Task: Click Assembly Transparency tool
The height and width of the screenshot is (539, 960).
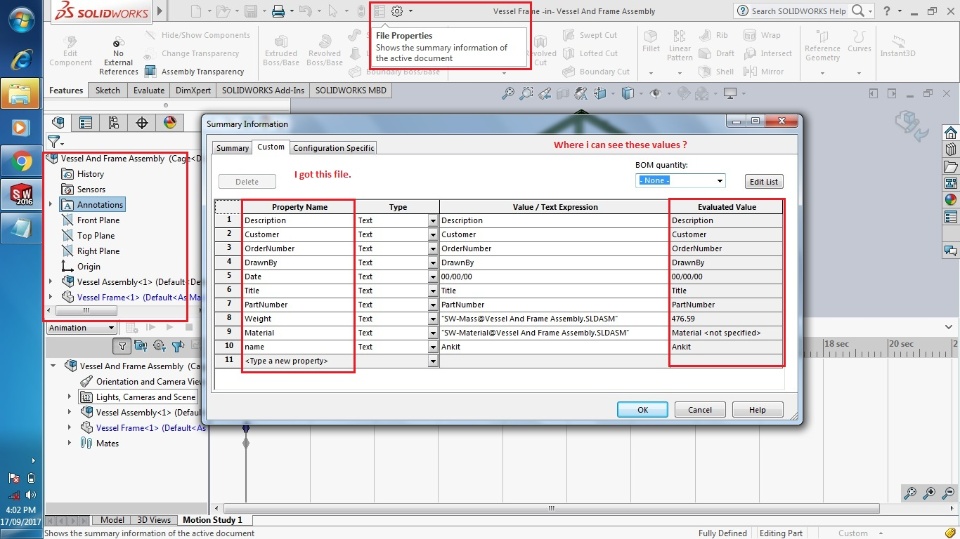Action: [195, 72]
